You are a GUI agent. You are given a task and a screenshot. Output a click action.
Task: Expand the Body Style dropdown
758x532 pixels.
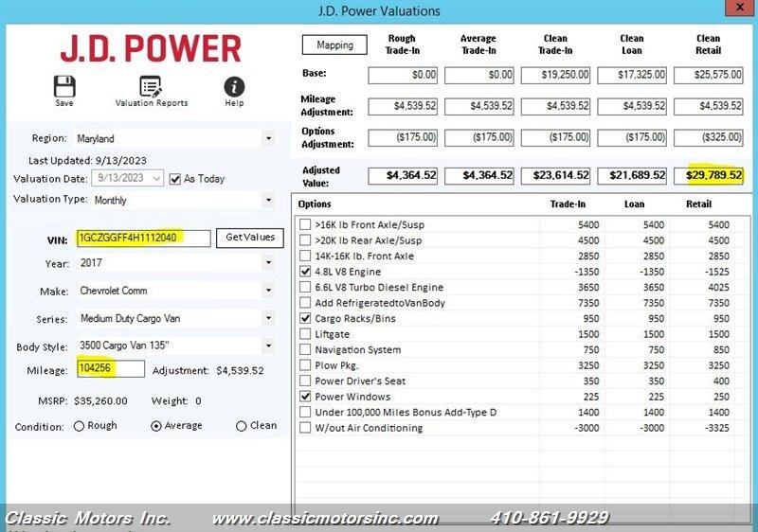pos(268,346)
